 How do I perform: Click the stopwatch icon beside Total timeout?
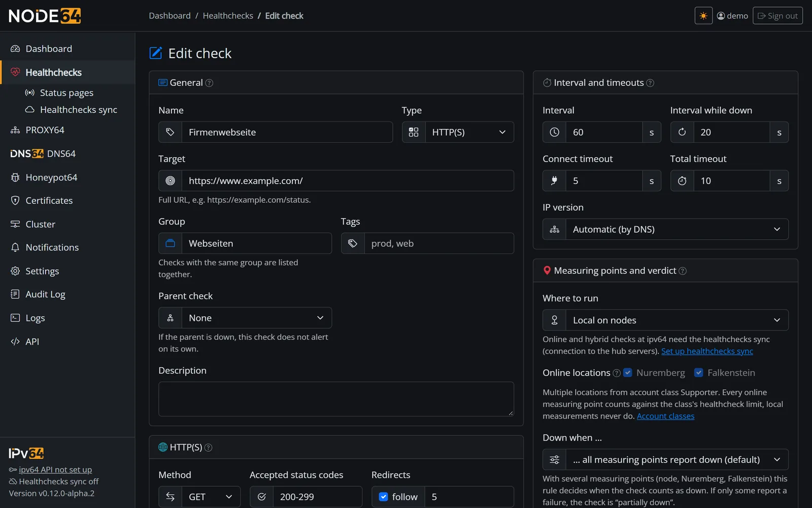[x=682, y=181]
